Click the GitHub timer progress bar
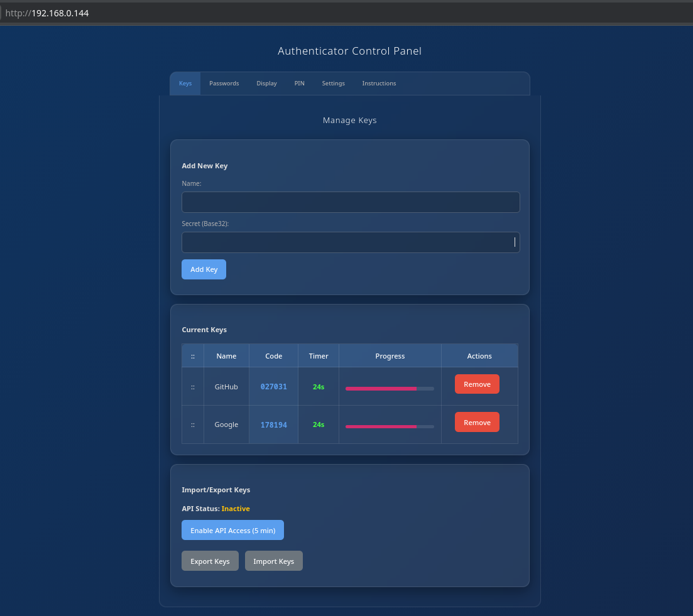The width and height of the screenshot is (693, 616). point(390,389)
